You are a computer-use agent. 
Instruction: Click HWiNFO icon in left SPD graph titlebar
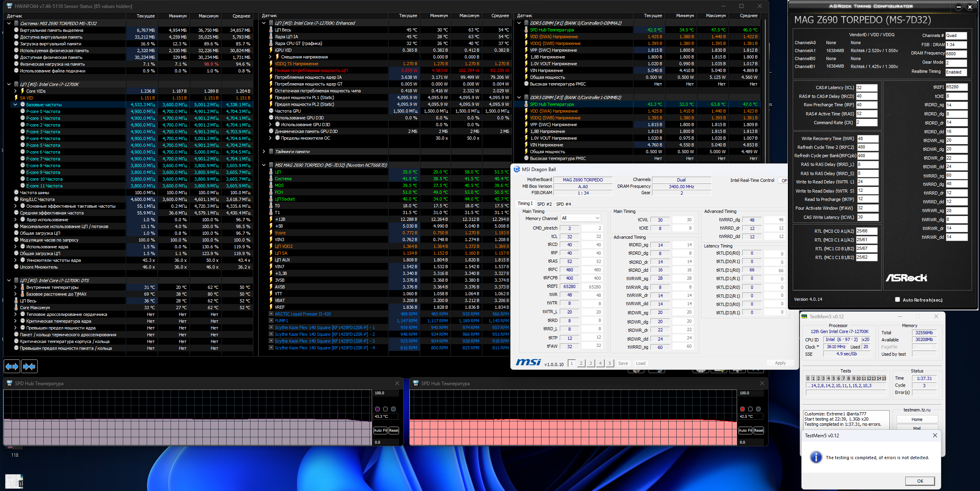click(10, 383)
